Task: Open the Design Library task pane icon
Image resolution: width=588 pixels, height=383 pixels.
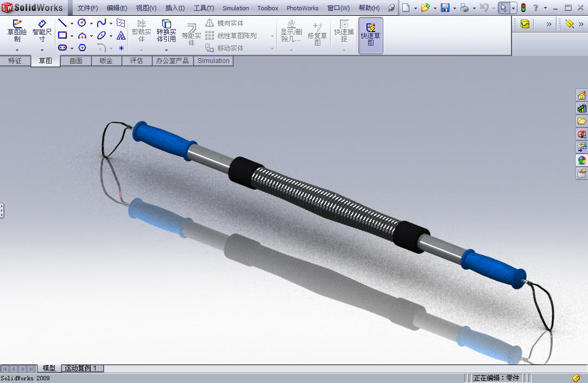Action: [581, 109]
